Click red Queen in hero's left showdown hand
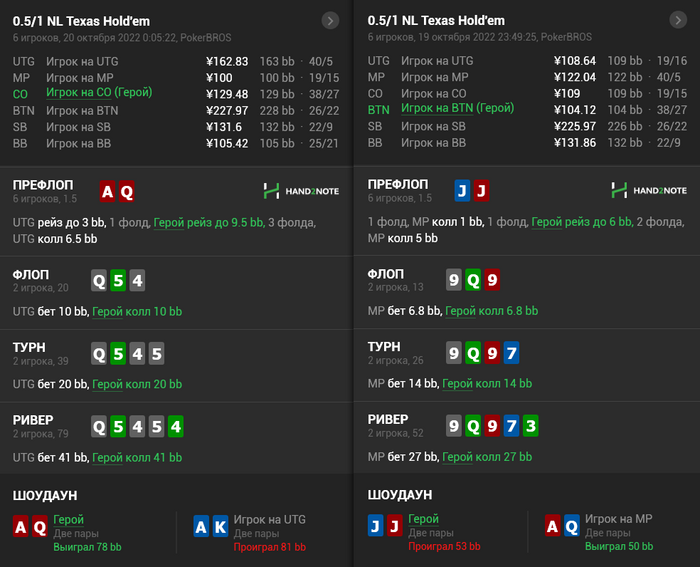This screenshot has width=700, height=567. click(40, 526)
